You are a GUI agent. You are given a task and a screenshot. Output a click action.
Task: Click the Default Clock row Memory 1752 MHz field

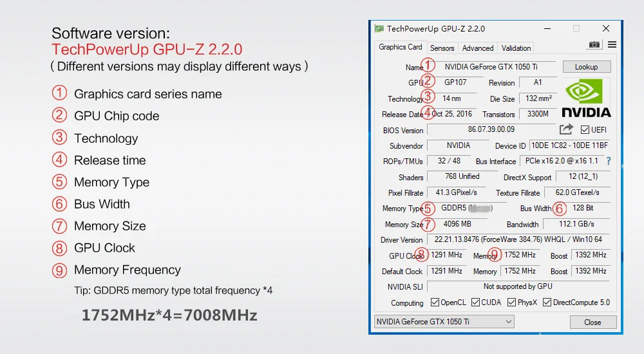[520, 271]
